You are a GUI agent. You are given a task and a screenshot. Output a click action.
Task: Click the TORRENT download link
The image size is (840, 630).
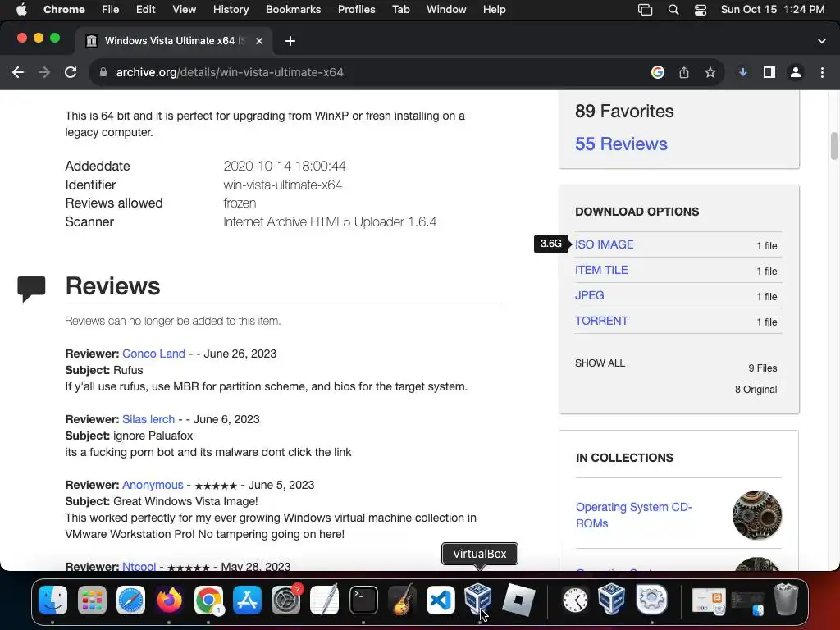click(601, 321)
